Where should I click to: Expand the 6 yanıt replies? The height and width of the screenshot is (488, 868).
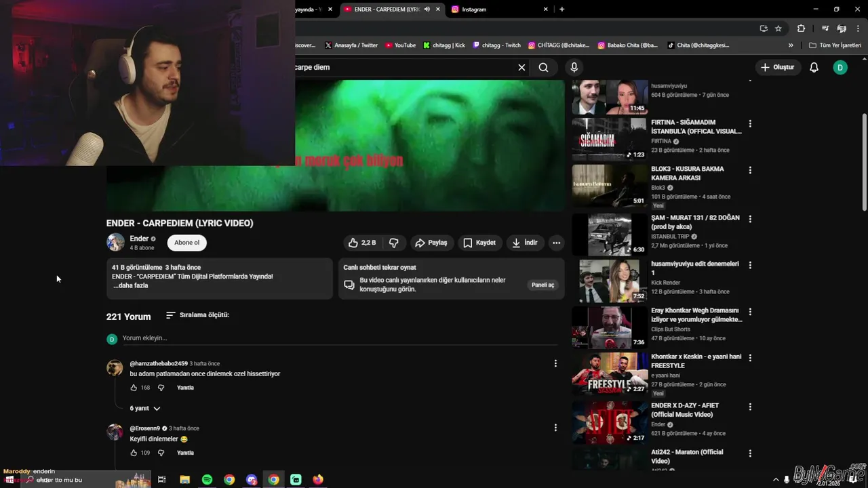pos(145,409)
